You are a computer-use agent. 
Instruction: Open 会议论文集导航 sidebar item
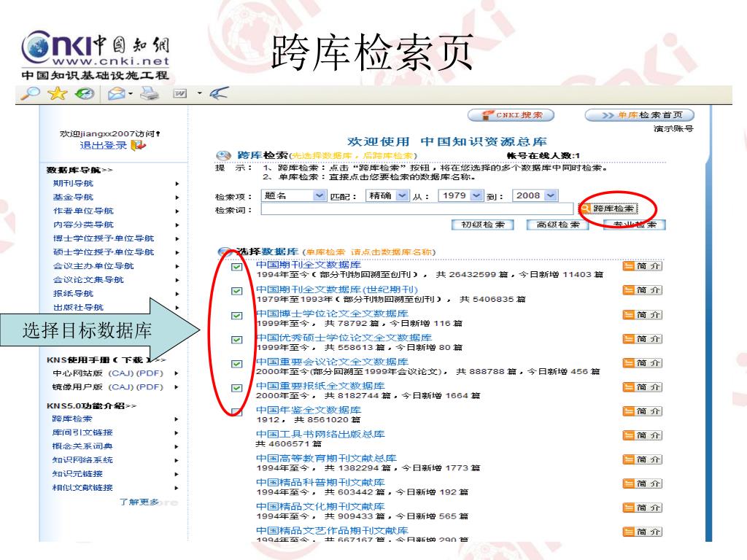pos(88,280)
